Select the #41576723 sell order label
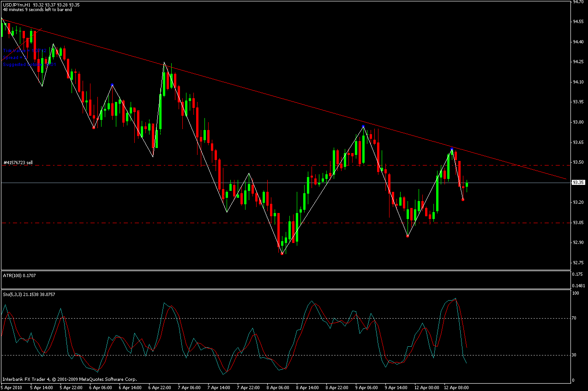 pos(18,162)
